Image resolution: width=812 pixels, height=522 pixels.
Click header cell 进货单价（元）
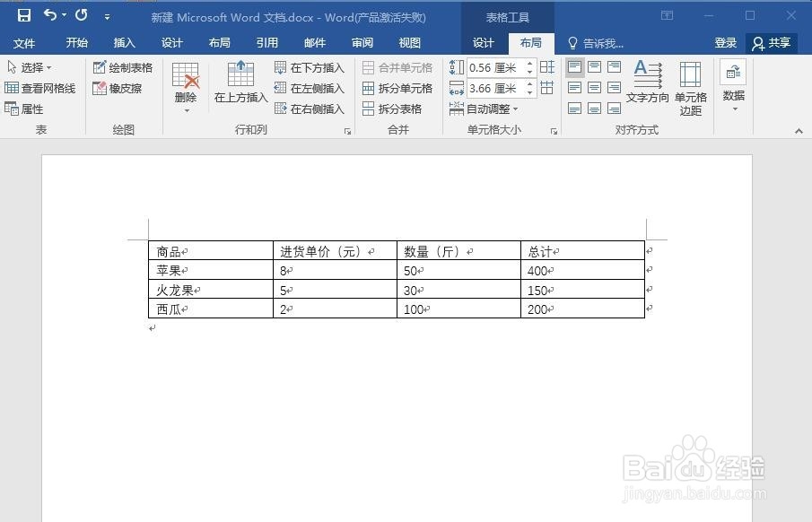335,251
